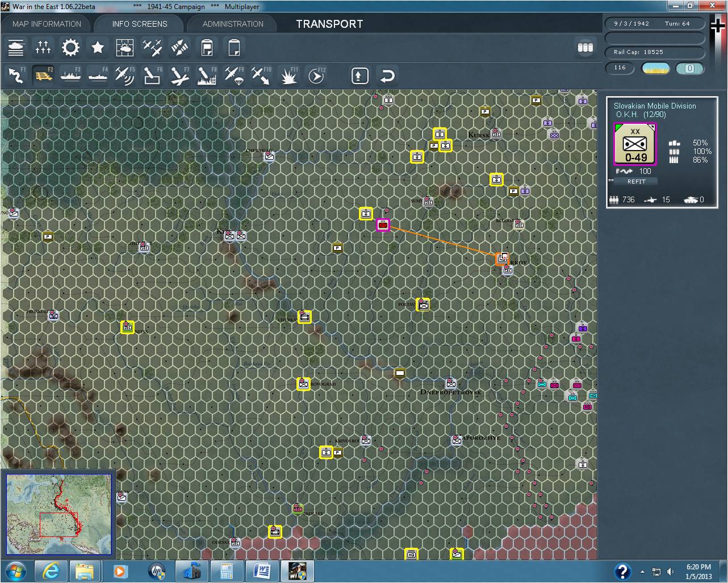Click the undo curved arrow button
This screenshot has width=728, height=583.
tap(387, 76)
